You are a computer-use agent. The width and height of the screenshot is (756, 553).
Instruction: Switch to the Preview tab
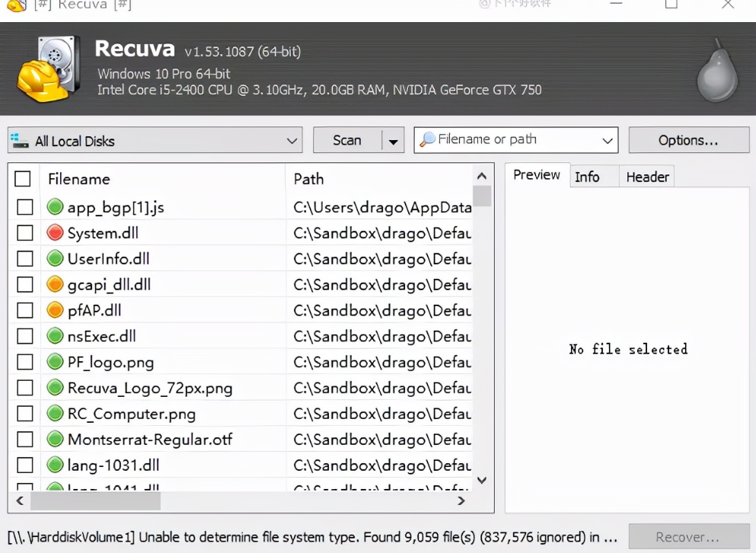pyautogui.click(x=537, y=174)
